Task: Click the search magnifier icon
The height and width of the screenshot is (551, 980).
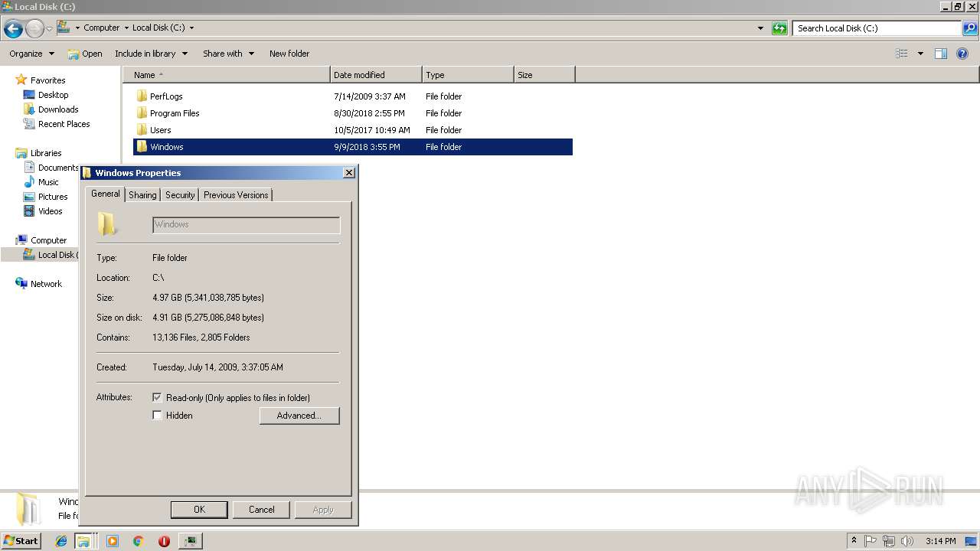Action: 970,28
